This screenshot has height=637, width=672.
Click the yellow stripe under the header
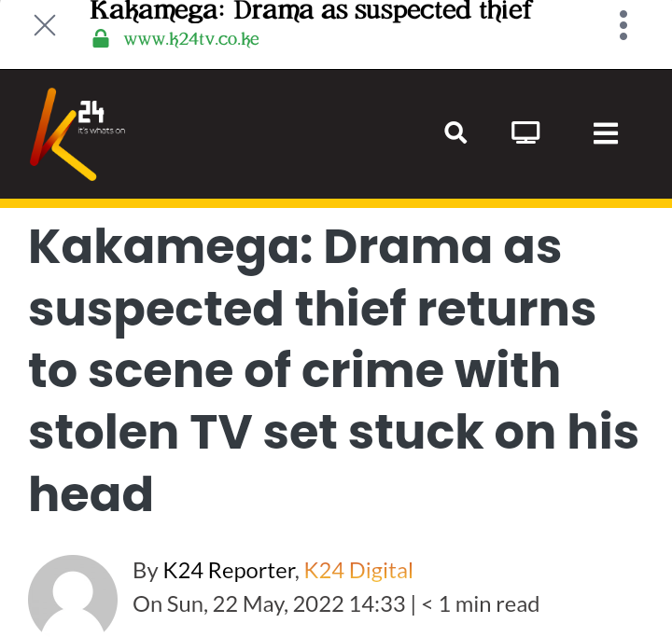click(x=336, y=203)
